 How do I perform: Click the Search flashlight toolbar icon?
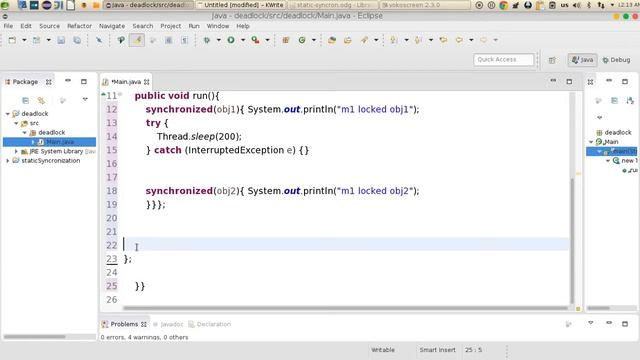tap(364, 40)
